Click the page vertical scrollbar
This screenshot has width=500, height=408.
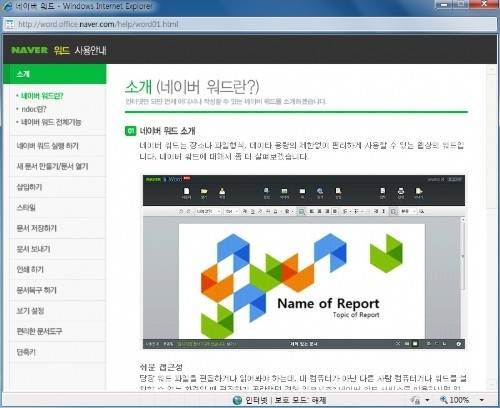(492, 227)
